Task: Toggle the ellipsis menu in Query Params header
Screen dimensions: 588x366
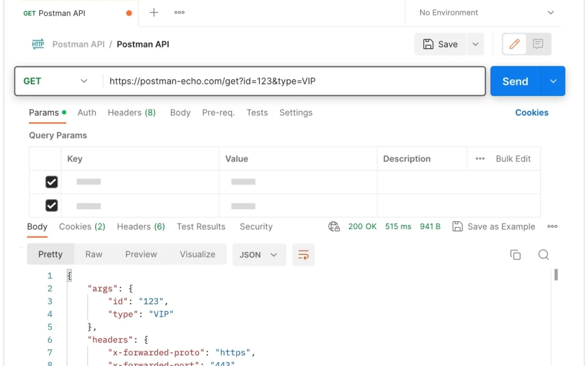Action: 479,158
